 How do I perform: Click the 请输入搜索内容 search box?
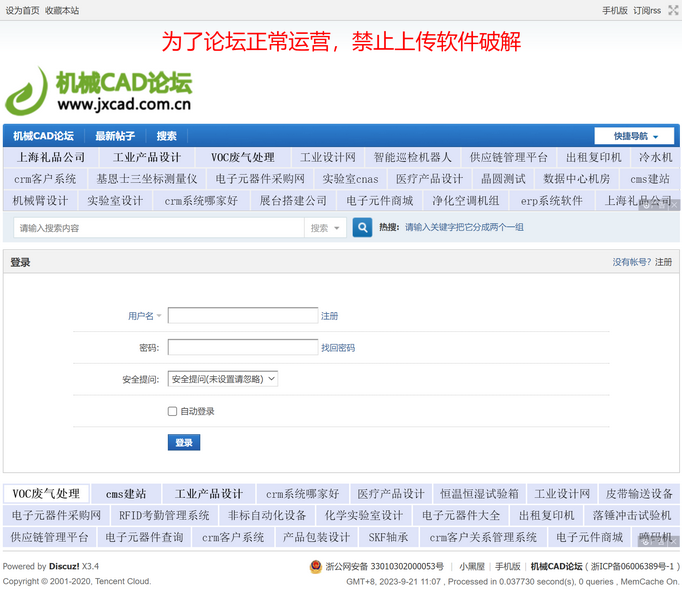tap(158, 228)
